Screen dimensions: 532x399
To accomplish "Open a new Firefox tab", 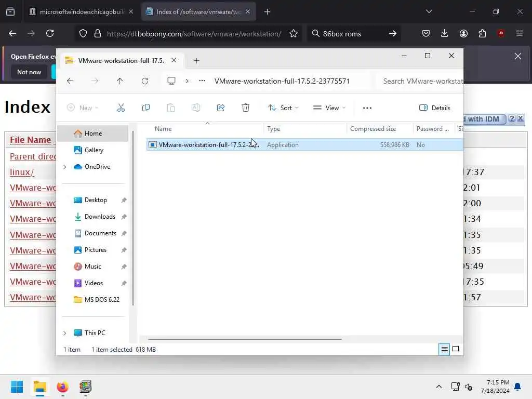I will click(x=268, y=12).
